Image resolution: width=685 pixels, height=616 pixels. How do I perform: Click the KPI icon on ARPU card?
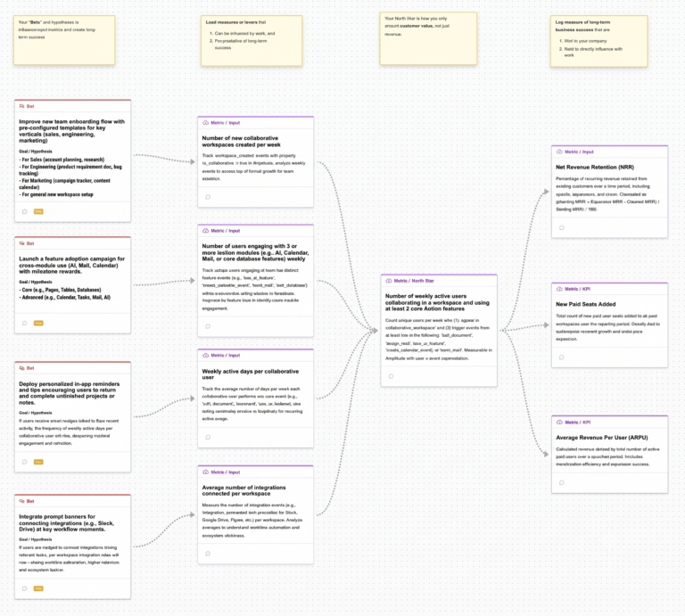tap(559, 423)
